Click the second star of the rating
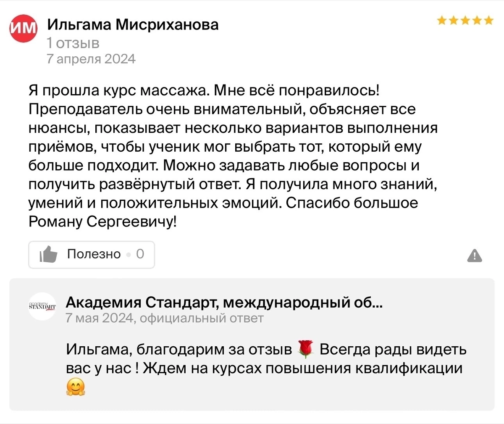The width and height of the screenshot is (504, 424). point(454,20)
